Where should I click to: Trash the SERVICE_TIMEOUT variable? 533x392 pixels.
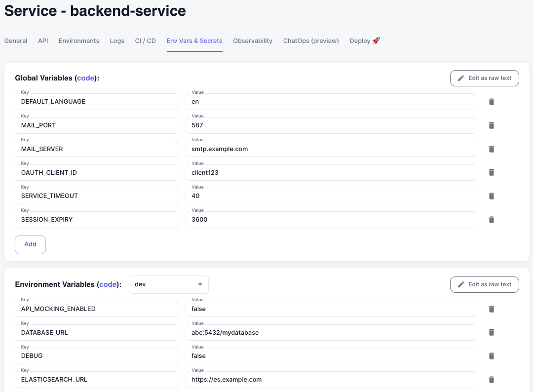point(491,196)
